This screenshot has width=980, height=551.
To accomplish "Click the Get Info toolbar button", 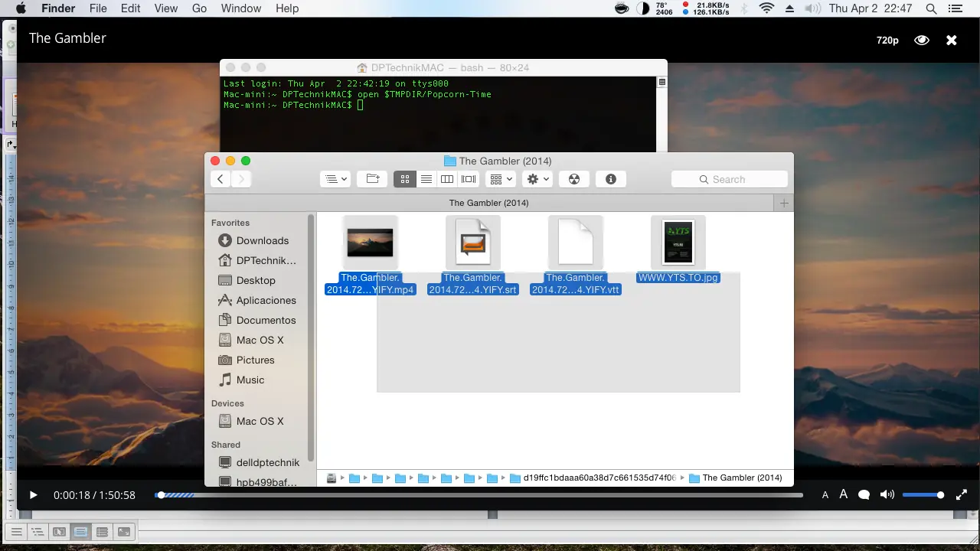I will coord(611,179).
